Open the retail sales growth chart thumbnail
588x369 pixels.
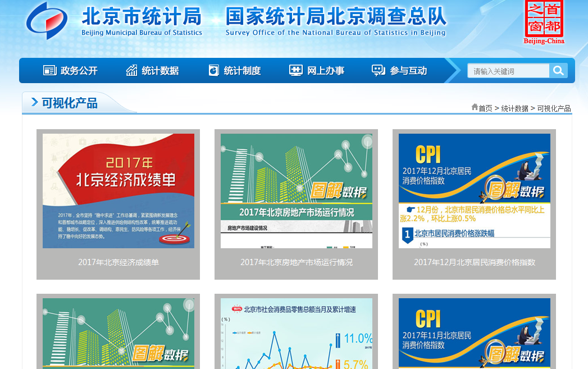pyautogui.click(x=297, y=334)
